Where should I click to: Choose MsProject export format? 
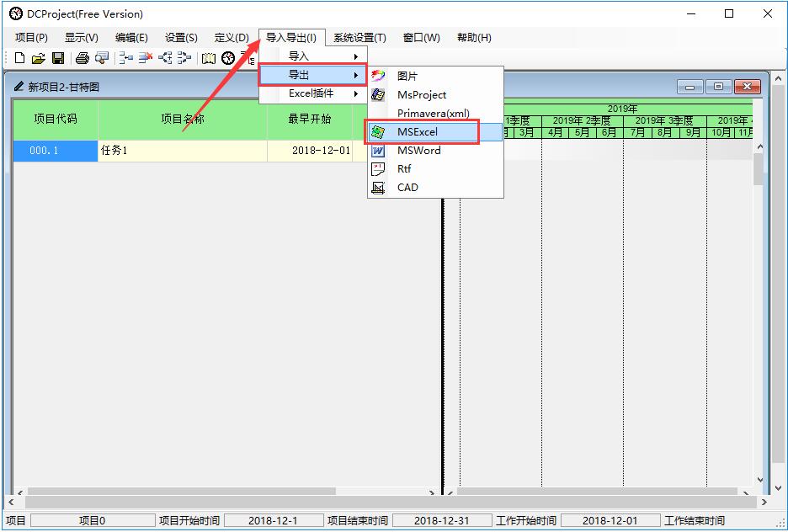pyautogui.click(x=422, y=94)
